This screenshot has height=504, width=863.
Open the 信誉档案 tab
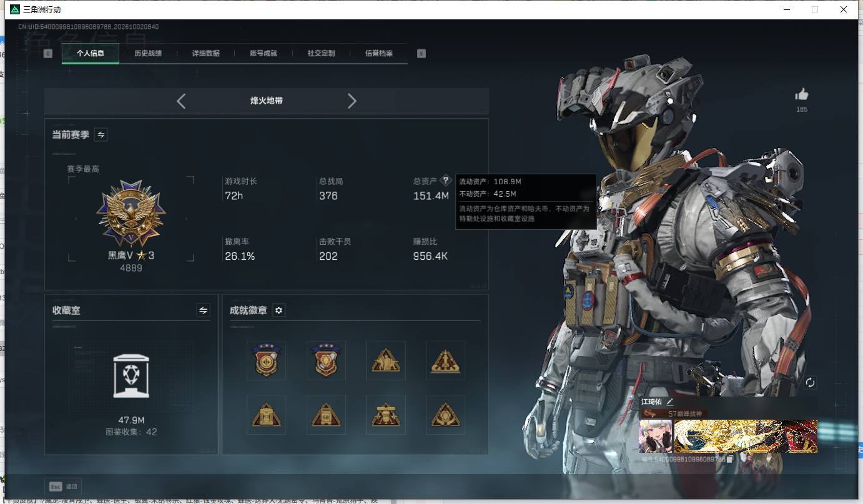pos(379,54)
